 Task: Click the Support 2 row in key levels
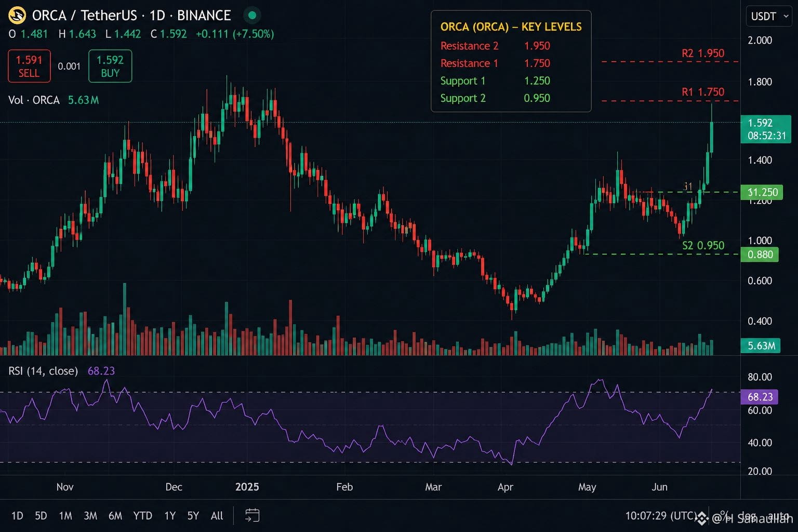tap(495, 98)
